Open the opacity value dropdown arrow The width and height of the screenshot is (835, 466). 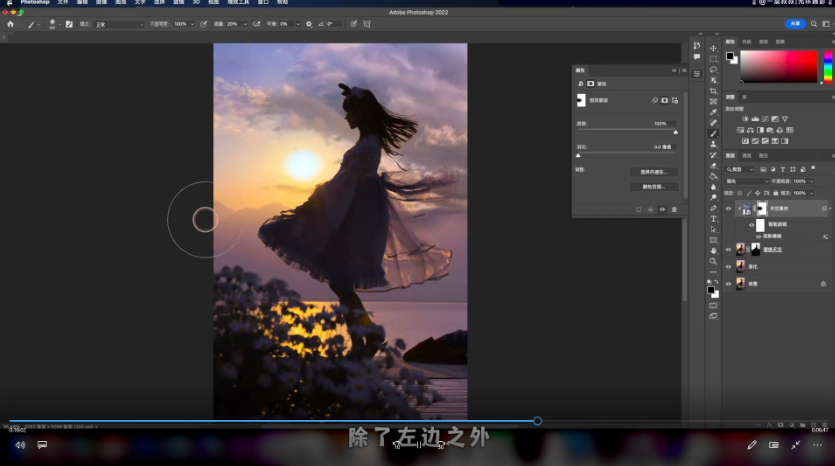tap(192, 24)
